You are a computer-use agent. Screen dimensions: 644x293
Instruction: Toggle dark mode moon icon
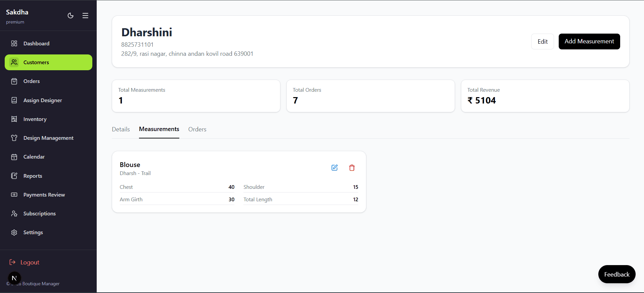[x=71, y=15]
